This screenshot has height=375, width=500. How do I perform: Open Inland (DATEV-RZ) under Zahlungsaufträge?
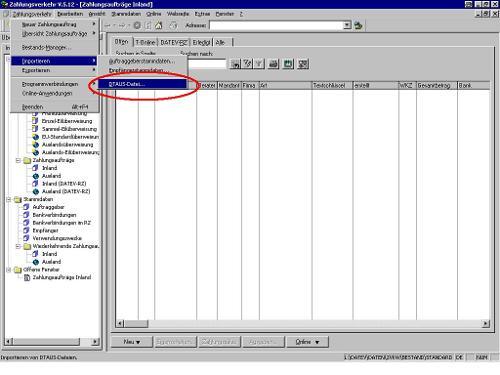pos(64,184)
